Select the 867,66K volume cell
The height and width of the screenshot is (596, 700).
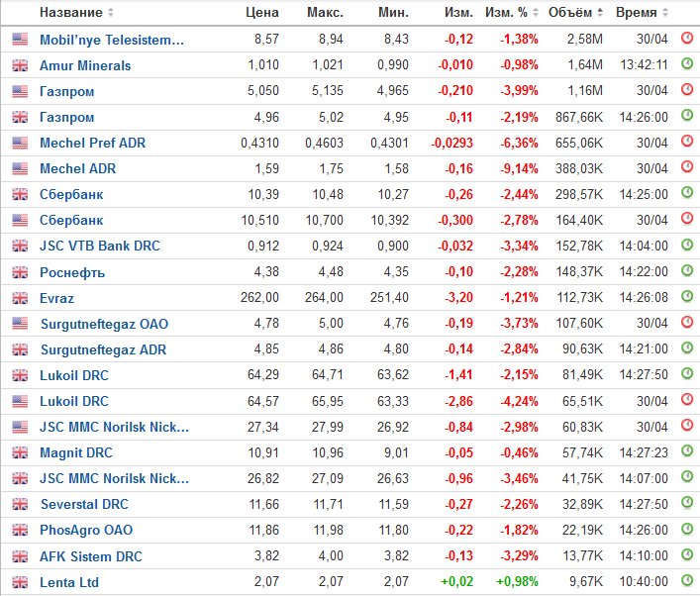[x=579, y=118]
